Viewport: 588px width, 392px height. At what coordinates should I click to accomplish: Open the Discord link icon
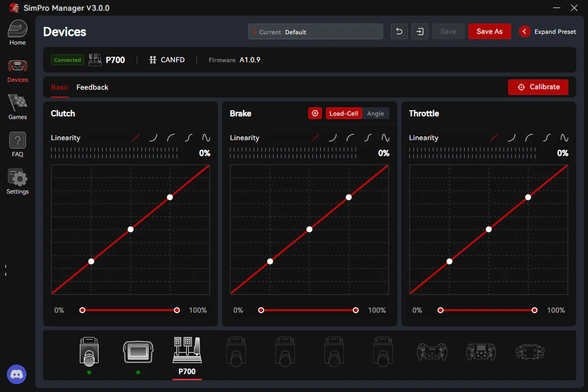coord(17,375)
